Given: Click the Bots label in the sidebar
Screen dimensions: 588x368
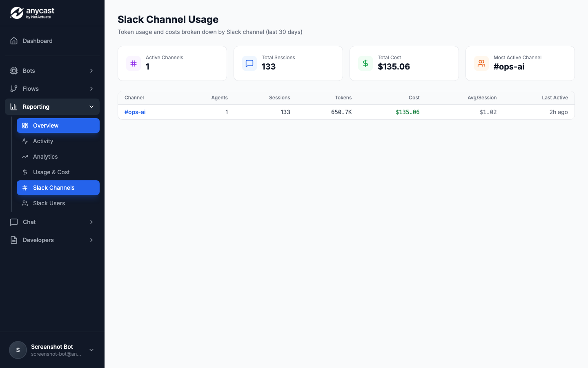Looking at the screenshot, I should (x=29, y=71).
